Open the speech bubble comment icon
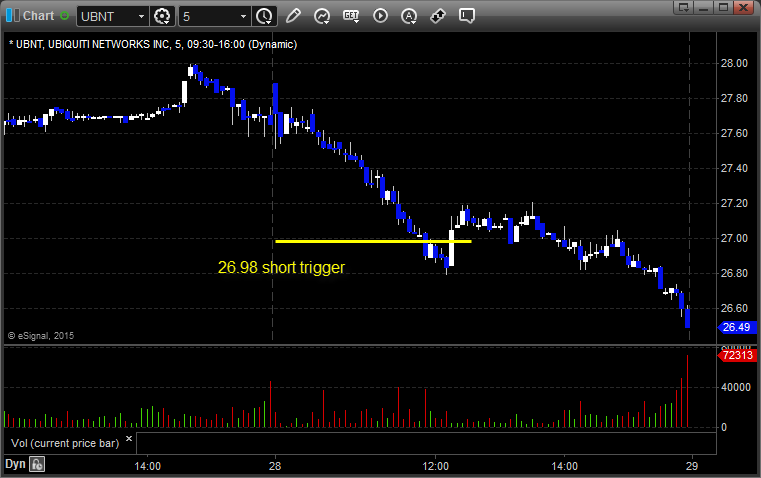Viewport: 761px width, 478px height. [x=467, y=16]
